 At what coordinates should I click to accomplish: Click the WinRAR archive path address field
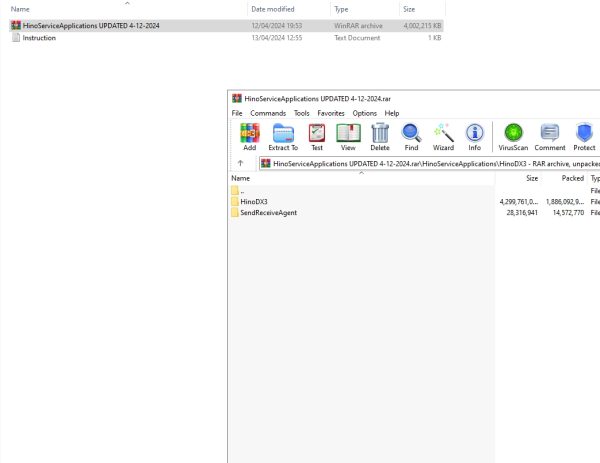[430, 164]
